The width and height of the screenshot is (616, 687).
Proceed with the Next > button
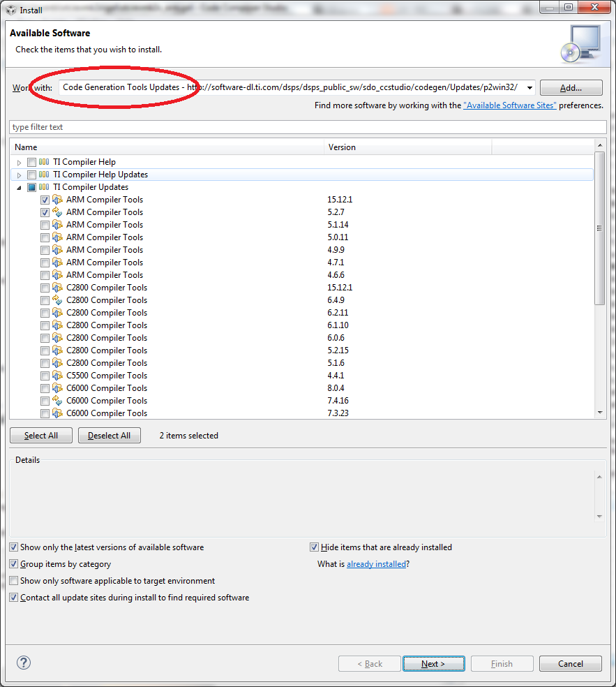[x=433, y=664]
